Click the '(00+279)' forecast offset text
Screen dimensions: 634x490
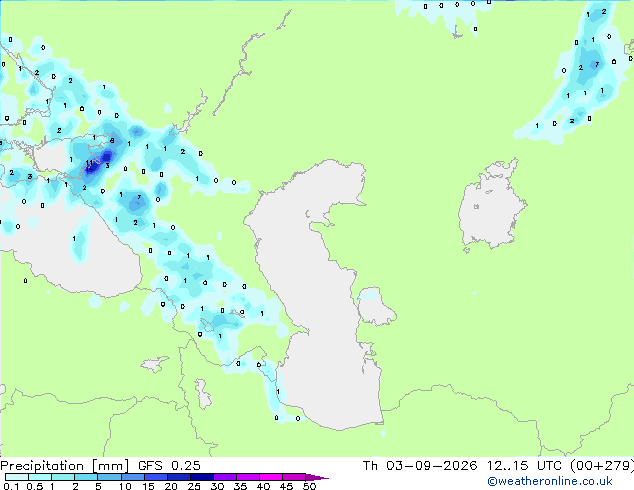pos(602,466)
